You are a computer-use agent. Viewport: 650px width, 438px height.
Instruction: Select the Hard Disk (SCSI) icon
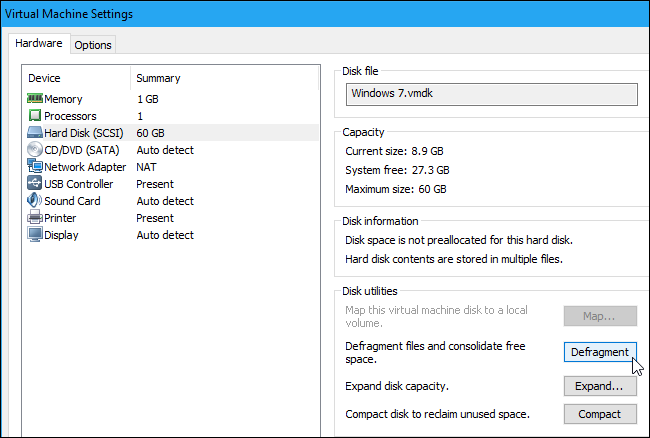point(35,133)
